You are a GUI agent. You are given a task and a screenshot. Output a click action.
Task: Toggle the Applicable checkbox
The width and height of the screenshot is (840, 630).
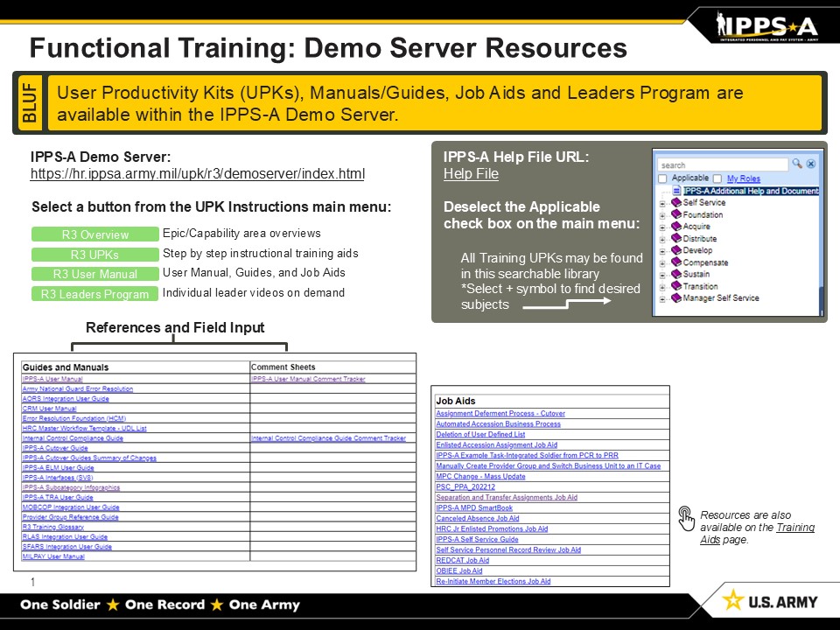(662, 178)
